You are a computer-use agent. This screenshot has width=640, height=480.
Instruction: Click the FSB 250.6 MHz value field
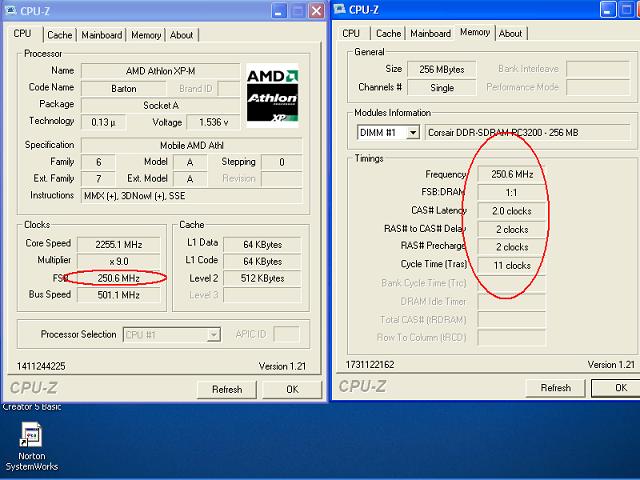(121, 278)
